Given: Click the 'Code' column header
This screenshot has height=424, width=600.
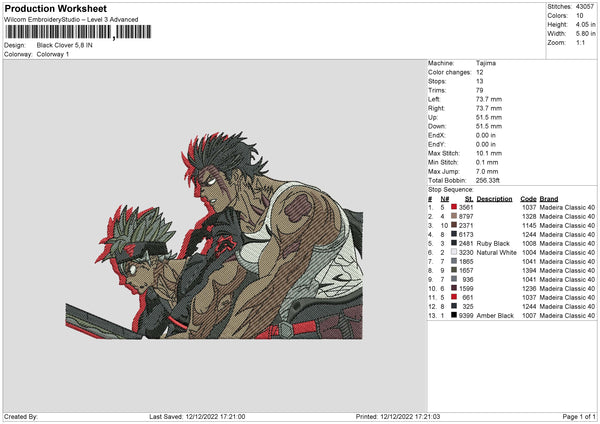Looking at the screenshot, I should point(528,199).
